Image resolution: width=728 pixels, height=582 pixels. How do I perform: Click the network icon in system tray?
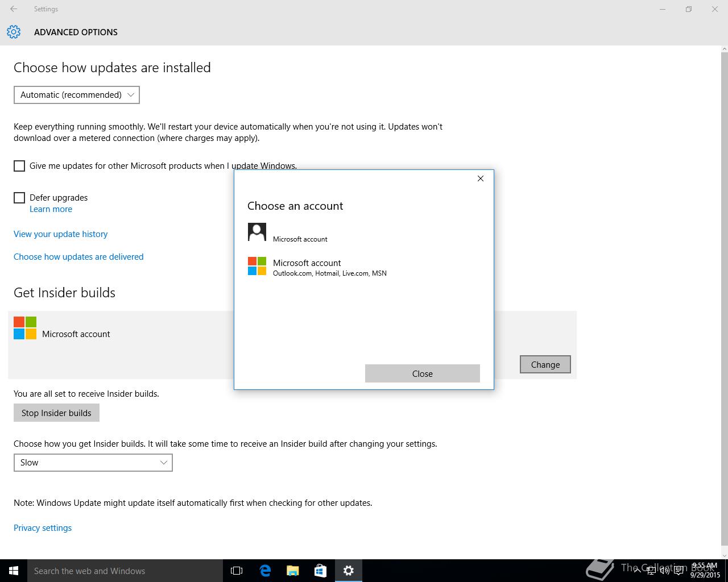(651, 571)
